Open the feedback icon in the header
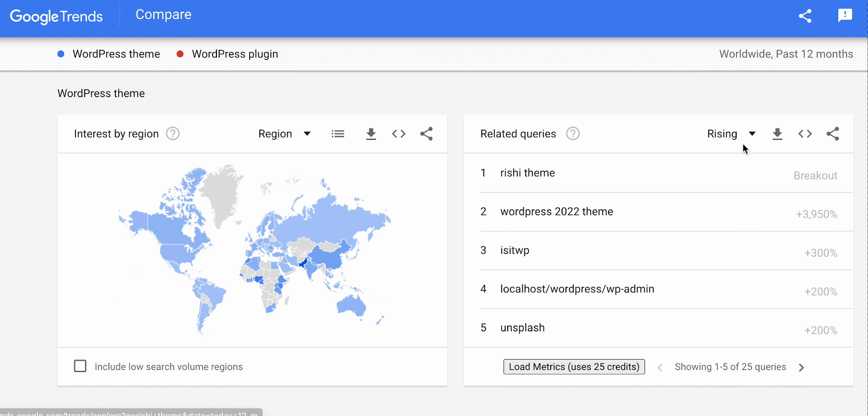868x416 pixels. pos(845,16)
